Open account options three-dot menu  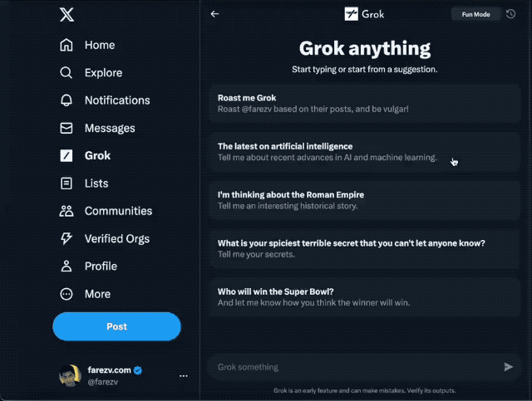(x=184, y=375)
